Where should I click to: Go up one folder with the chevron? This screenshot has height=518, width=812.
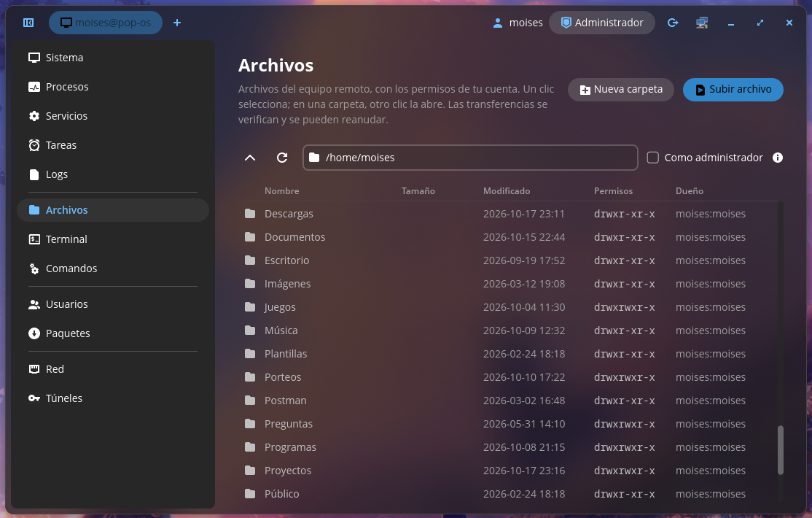click(x=249, y=158)
